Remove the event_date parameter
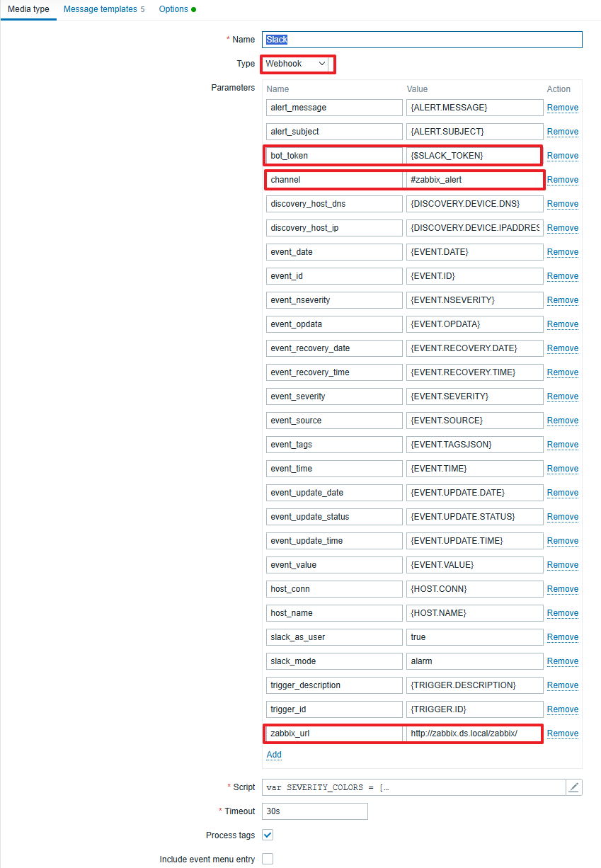 tap(563, 252)
